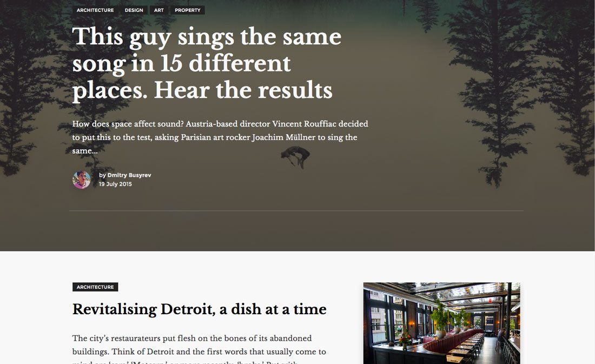This screenshot has width=595, height=364.
Task: Click the truncated 'same...' end of the excerpt
Action: point(84,151)
